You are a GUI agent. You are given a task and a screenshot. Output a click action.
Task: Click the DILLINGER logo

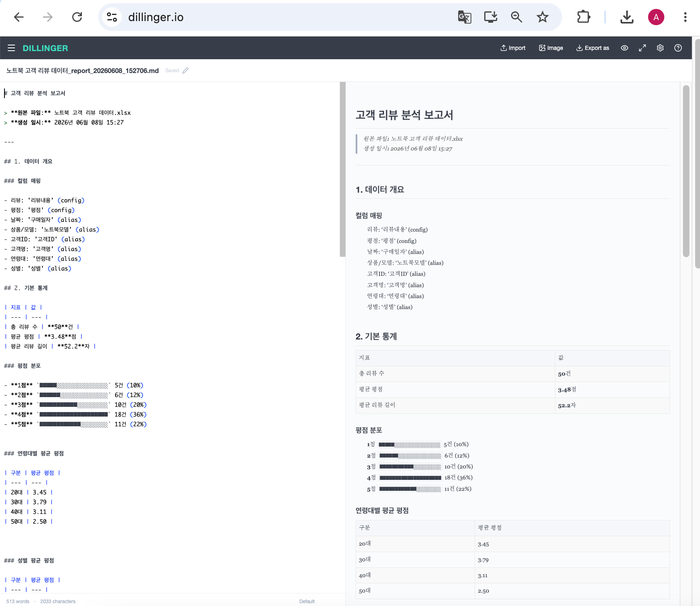(x=45, y=48)
